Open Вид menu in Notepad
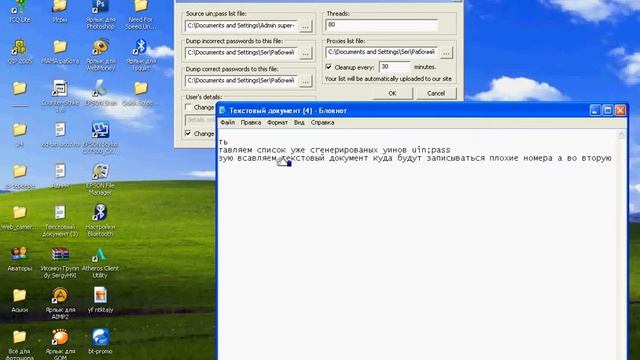Viewport: 640px width, 360px height. click(x=299, y=122)
